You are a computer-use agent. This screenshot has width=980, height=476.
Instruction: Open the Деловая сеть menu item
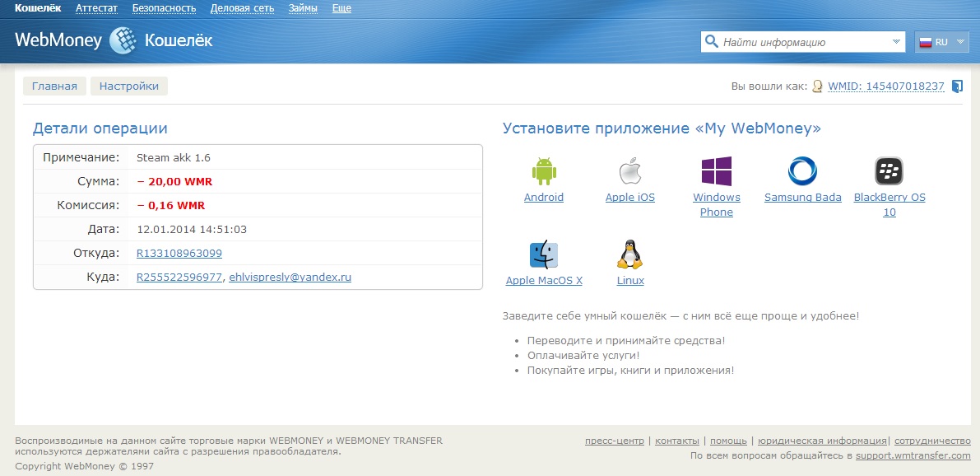242,8
